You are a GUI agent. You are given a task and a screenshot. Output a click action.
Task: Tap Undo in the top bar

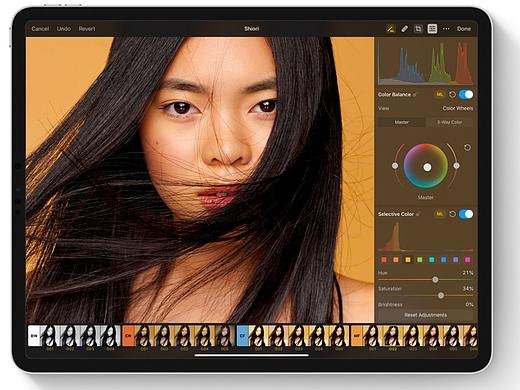[x=64, y=29]
